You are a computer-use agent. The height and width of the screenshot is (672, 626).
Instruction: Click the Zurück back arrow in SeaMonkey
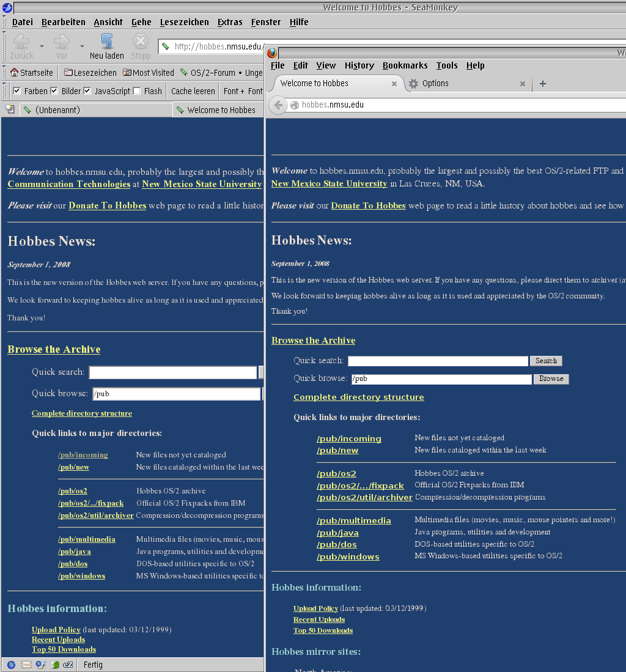pos(21,42)
